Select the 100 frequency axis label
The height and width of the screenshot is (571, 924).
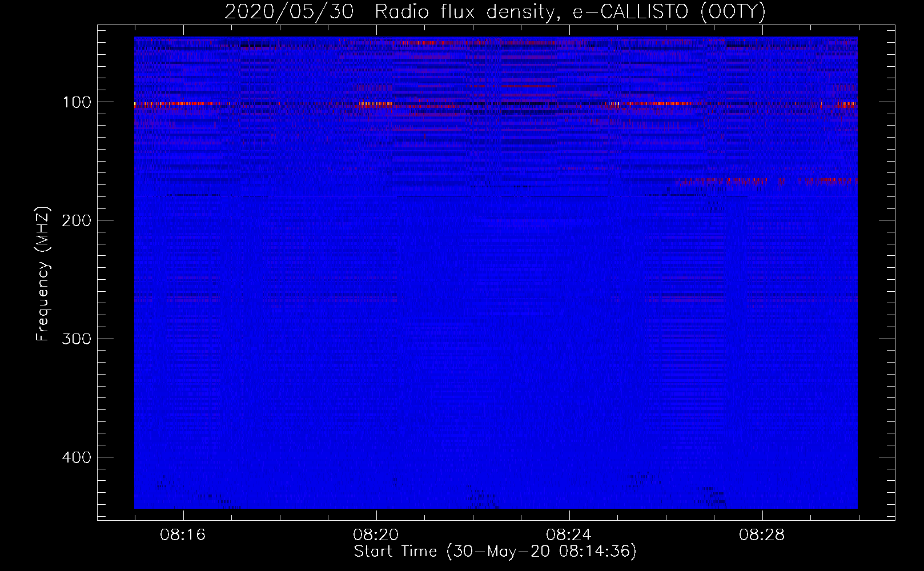[77, 103]
